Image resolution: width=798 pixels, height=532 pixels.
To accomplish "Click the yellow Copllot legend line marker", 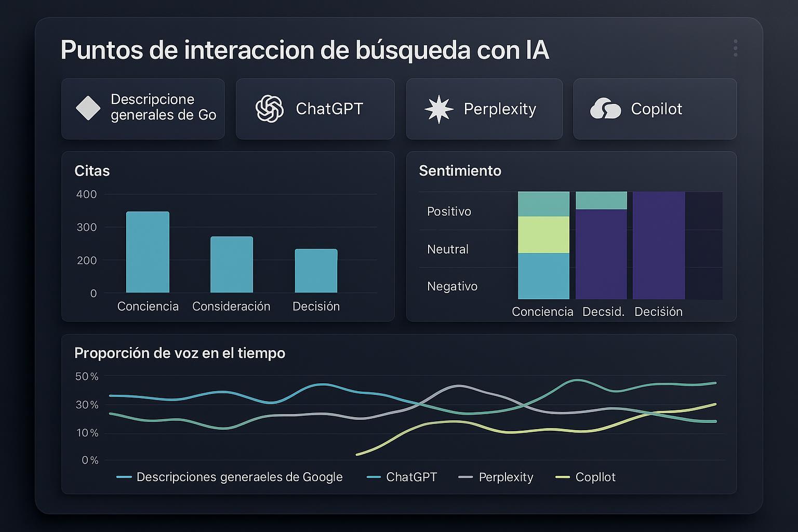I will pos(563,477).
